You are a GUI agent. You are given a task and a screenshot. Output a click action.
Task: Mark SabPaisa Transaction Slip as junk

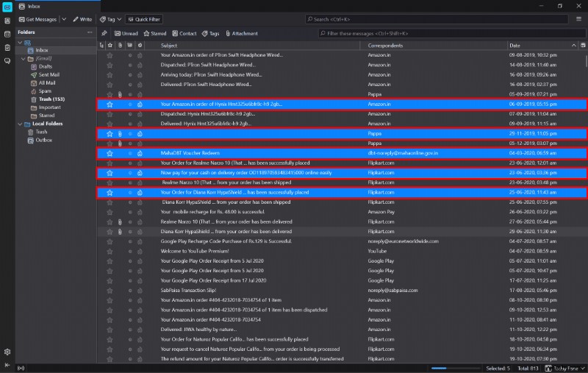coord(140,291)
